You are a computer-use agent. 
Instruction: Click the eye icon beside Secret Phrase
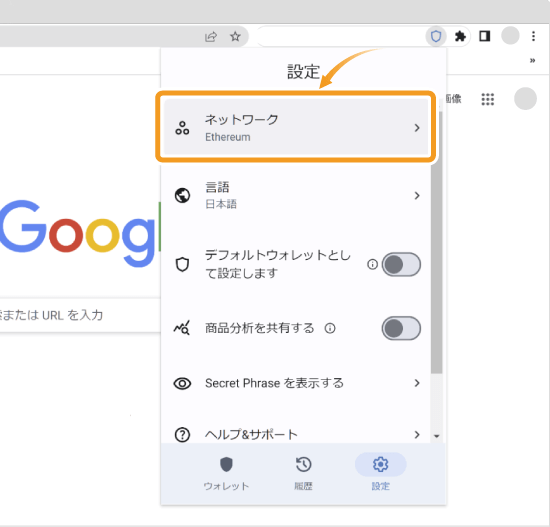tap(182, 383)
